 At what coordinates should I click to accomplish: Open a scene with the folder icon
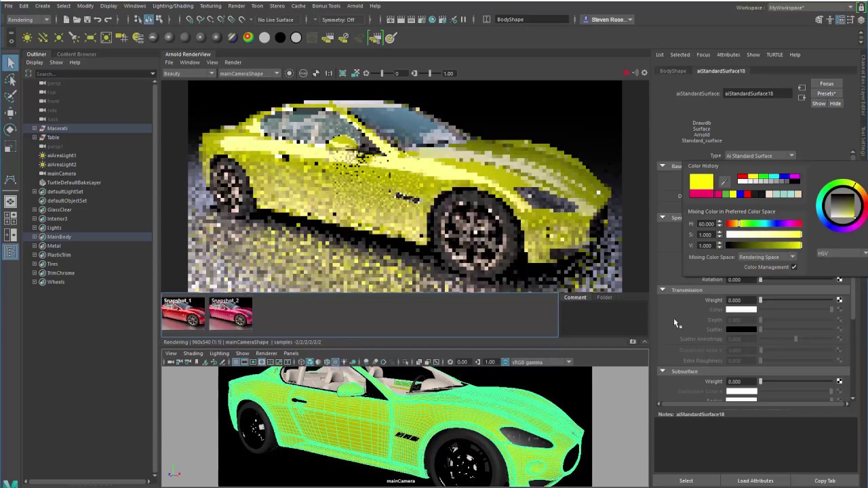click(77, 20)
